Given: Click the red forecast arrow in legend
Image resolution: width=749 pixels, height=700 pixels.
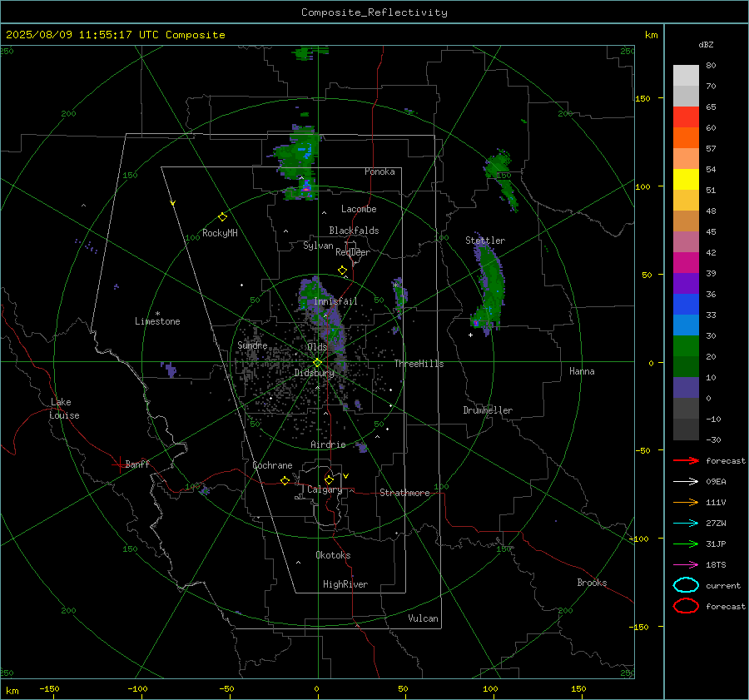Looking at the screenshot, I should 686,460.
